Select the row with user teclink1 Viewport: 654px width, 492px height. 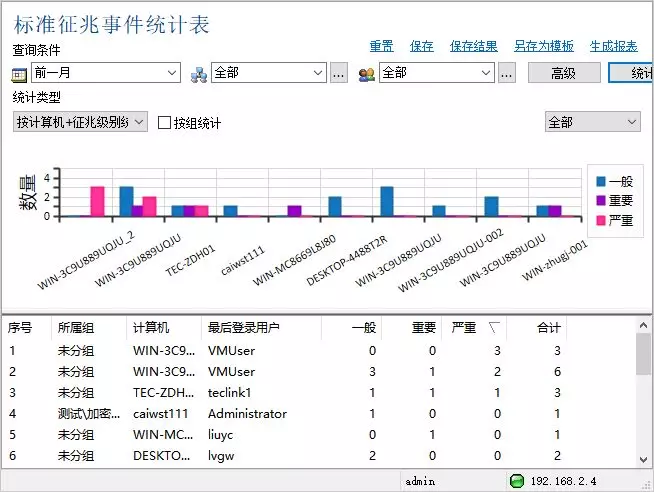pos(286,392)
